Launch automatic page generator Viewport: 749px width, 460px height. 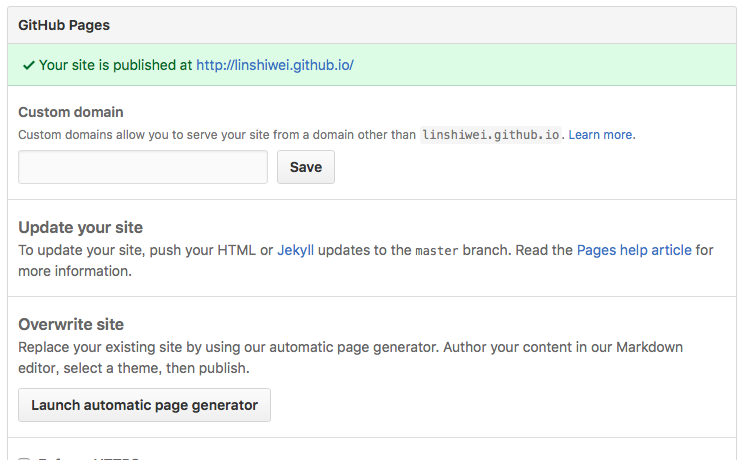tap(144, 405)
